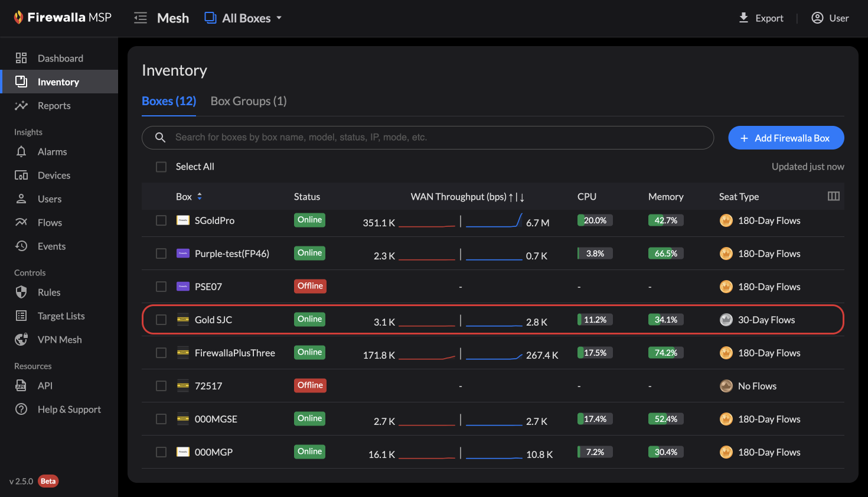Select the FirewallaPlusThree row checkbox
The width and height of the screenshot is (868, 497).
(161, 353)
